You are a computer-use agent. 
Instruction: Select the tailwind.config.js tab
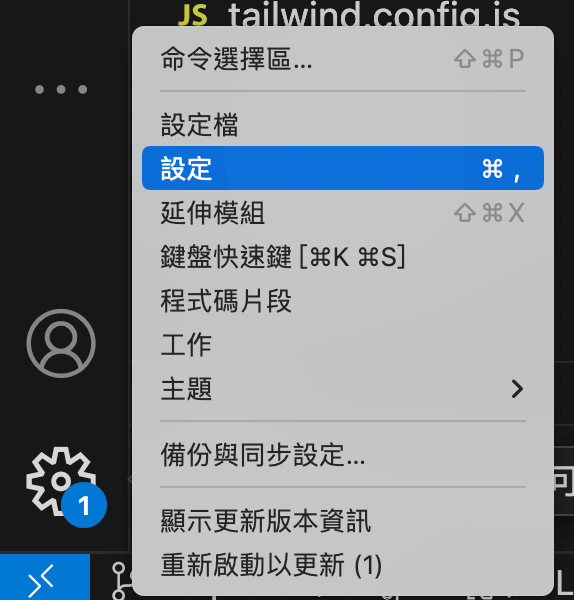348,14
